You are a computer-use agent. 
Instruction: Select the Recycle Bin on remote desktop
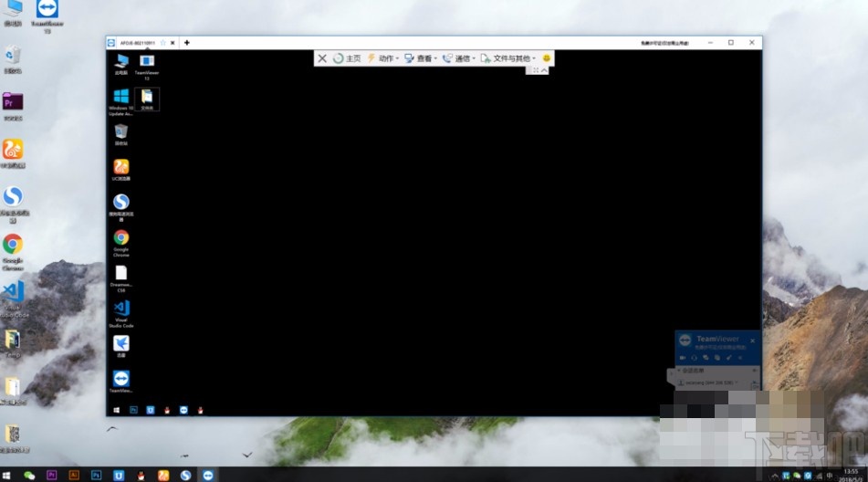[121, 134]
